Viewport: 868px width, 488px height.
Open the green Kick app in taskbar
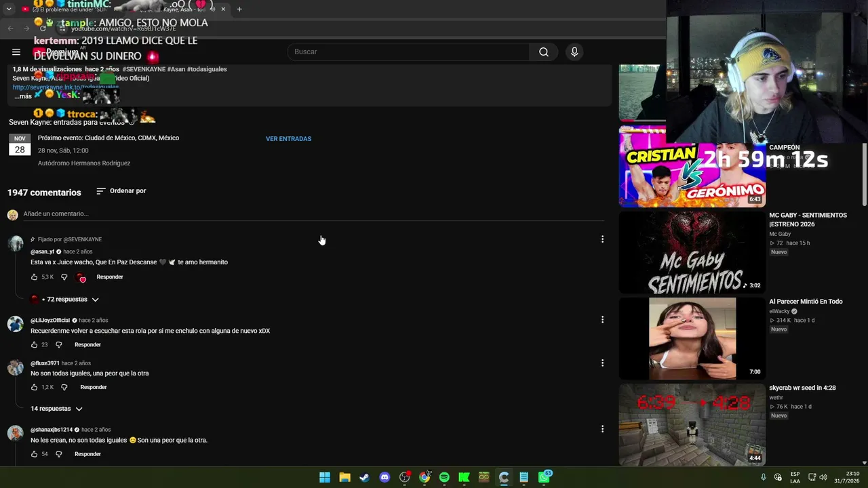[464, 477]
